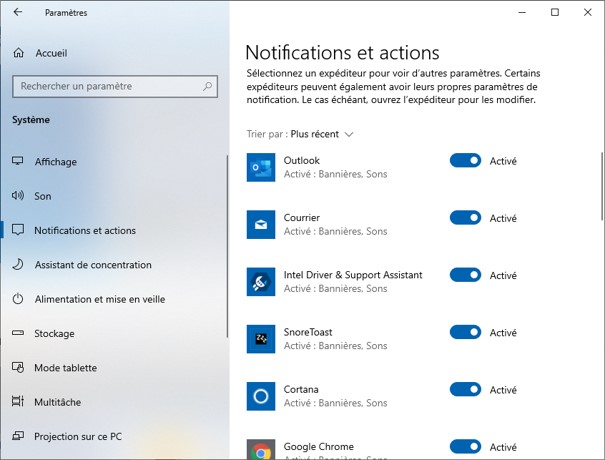The width and height of the screenshot is (605, 460).
Task: Select Mode tablette in sidebar
Action: (x=65, y=368)
